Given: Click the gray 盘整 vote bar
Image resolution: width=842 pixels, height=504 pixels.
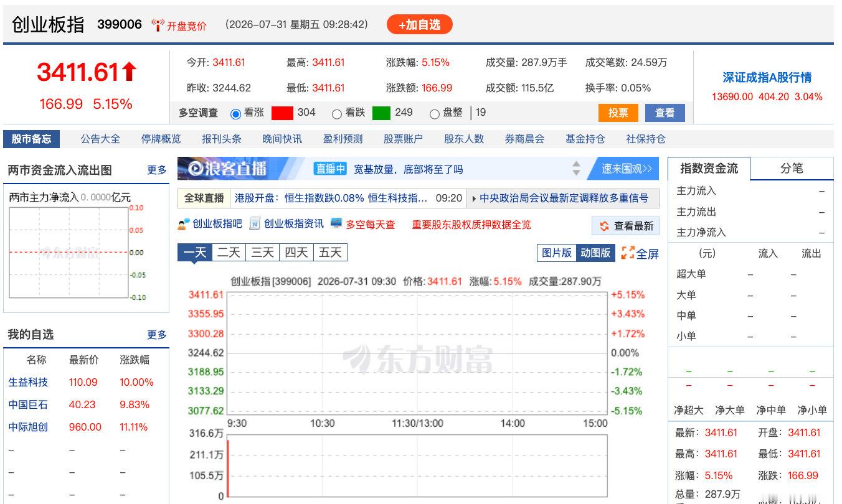Looking at the screenshot, I should click(471, 113).
